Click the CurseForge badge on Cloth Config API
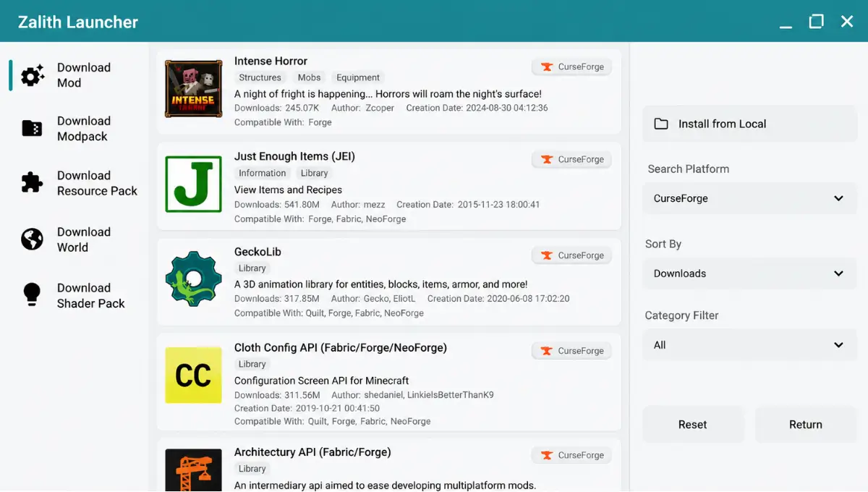 [x=572, y=351]
